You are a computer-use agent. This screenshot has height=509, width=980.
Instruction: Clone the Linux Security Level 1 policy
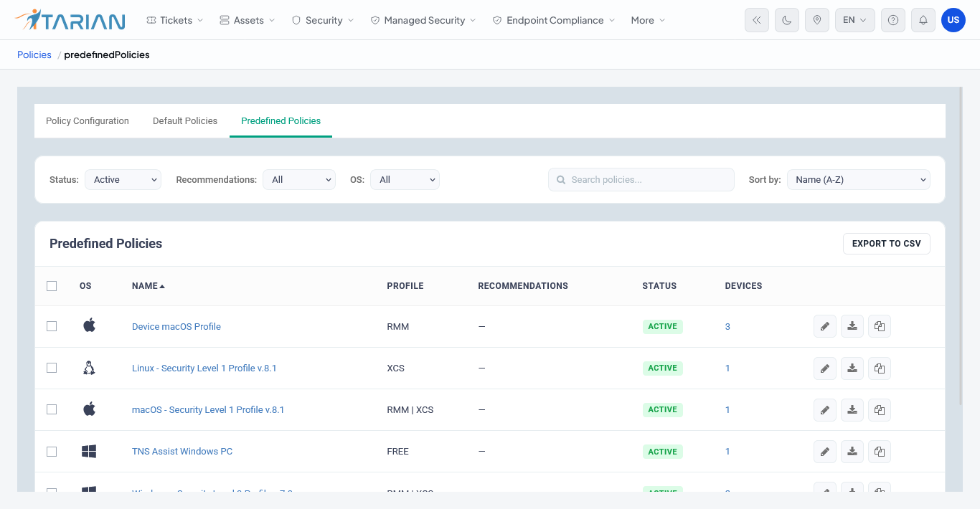click(880, 368)
